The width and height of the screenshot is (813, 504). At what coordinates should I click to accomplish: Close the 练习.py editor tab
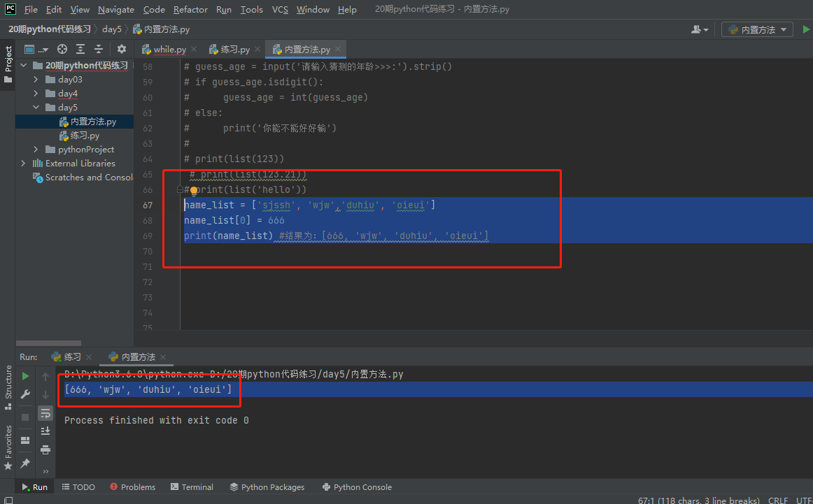click(257, 49)
